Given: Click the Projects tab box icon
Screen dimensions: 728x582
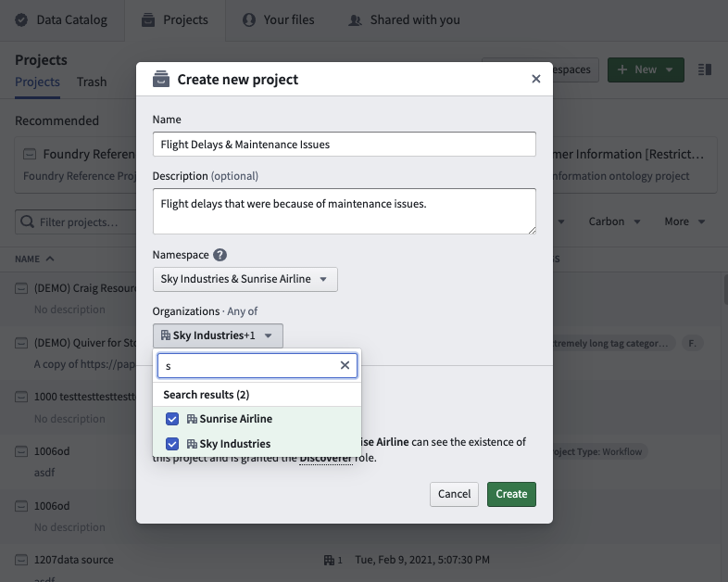Looking at the screenshot, I should pos(148,20).
